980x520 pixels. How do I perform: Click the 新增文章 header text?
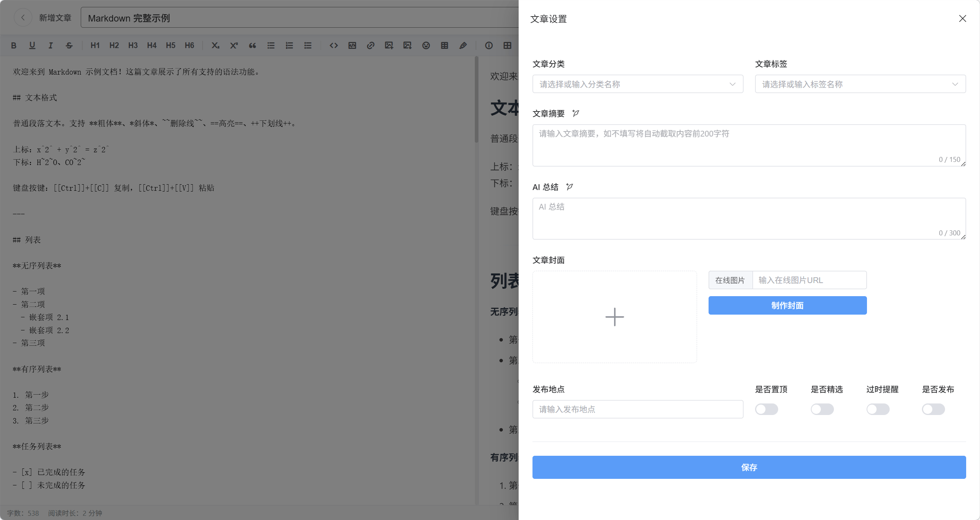tap(55, 18)
